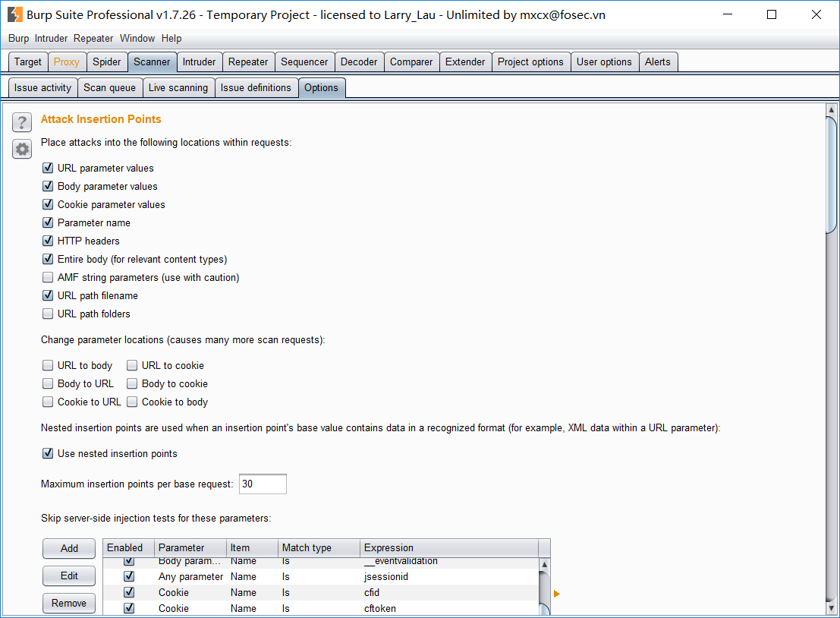
Task: Open the Window menu
Action: 137,38
